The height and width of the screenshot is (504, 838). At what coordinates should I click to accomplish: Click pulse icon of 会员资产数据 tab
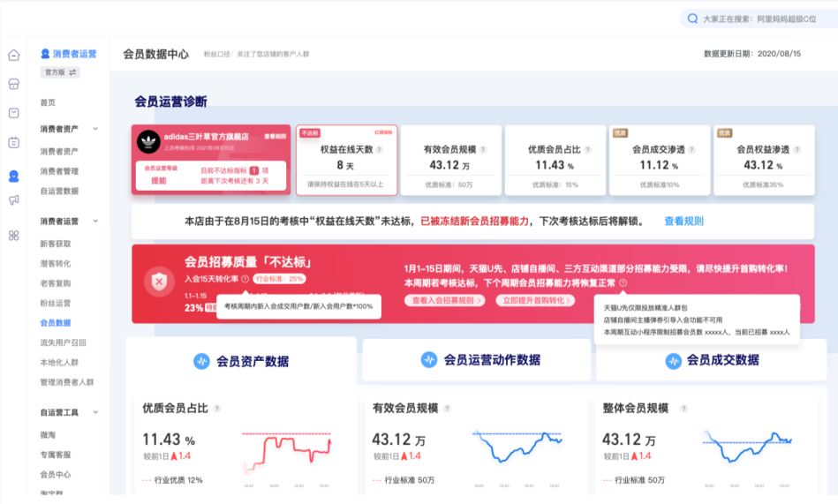[201, 361]
